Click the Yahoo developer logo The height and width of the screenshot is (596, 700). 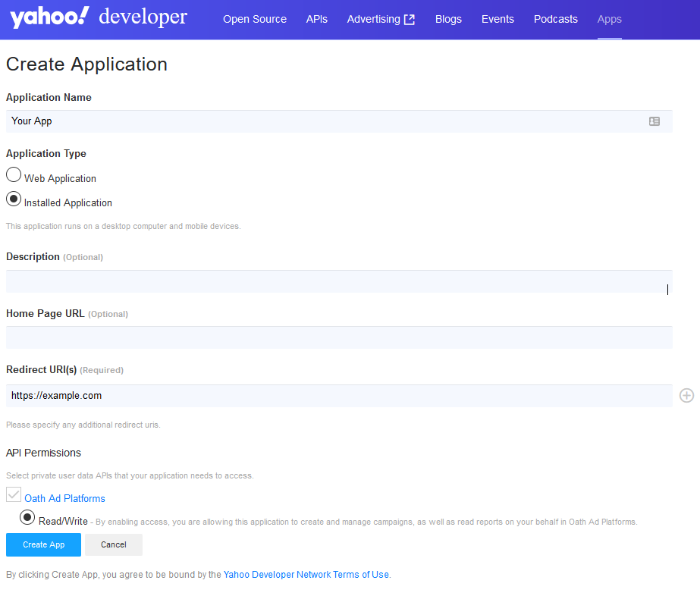97,17
